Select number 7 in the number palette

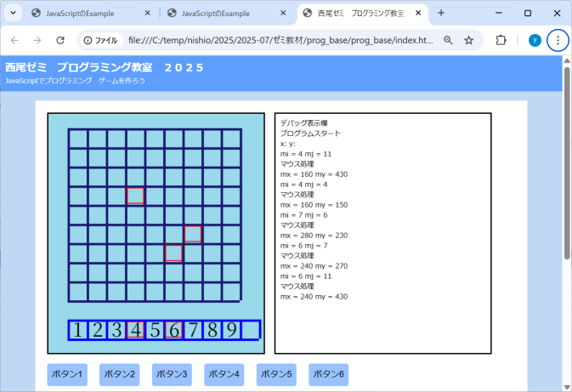pyautogui.click(x=193, y=330)
